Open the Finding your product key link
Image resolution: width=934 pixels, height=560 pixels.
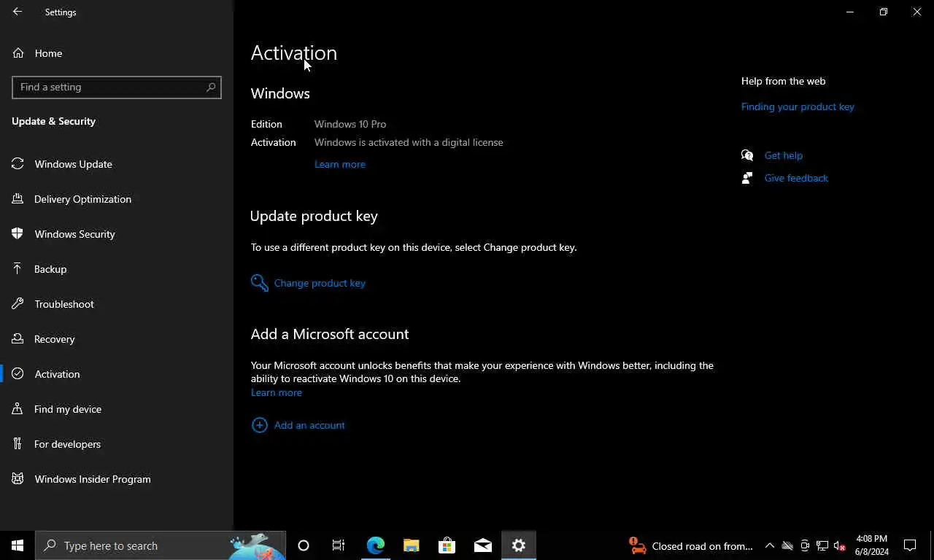click(798, 106)
